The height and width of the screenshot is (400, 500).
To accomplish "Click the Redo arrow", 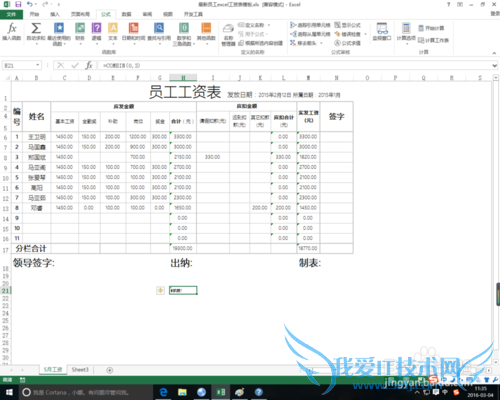I will (x=46, y=4).
